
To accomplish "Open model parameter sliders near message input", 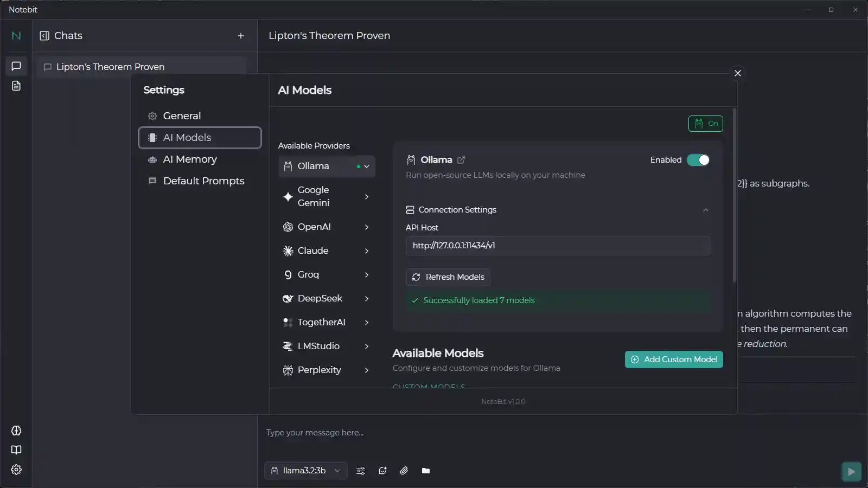I will click(361, 471).
